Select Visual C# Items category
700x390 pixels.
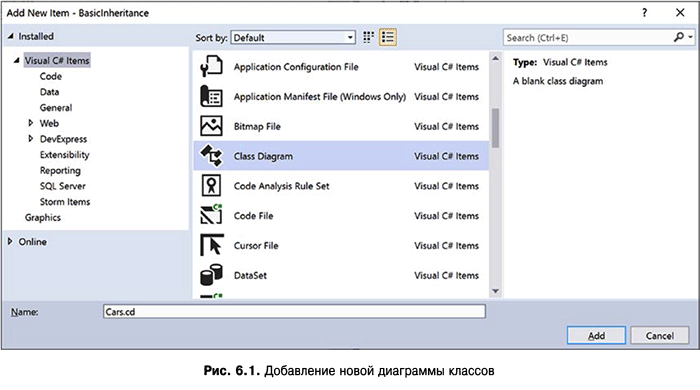[57, 60]
